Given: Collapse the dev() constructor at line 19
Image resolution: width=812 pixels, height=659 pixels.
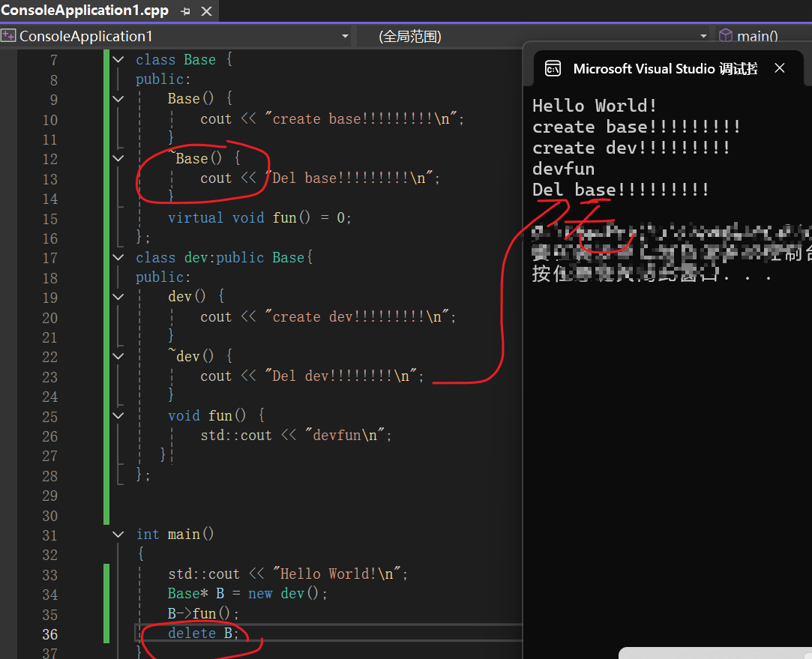Looking at the screenshot, I should click(x=118, y=297).
